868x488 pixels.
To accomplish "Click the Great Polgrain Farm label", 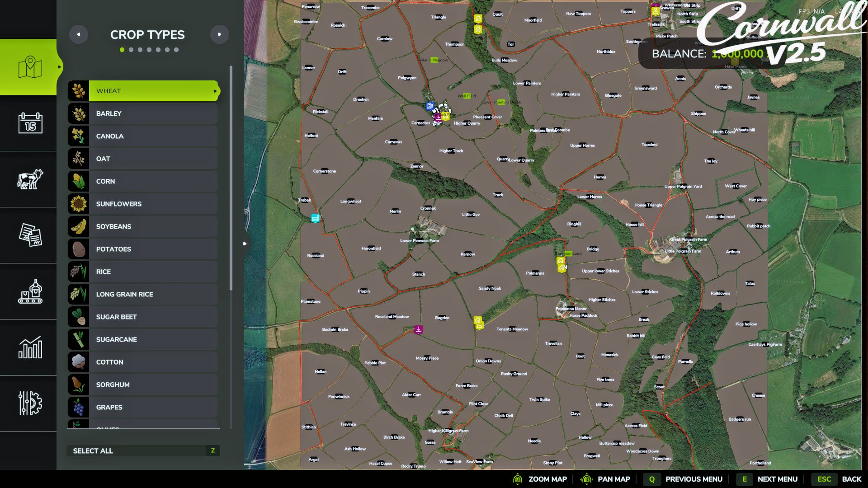I will 689,239.
